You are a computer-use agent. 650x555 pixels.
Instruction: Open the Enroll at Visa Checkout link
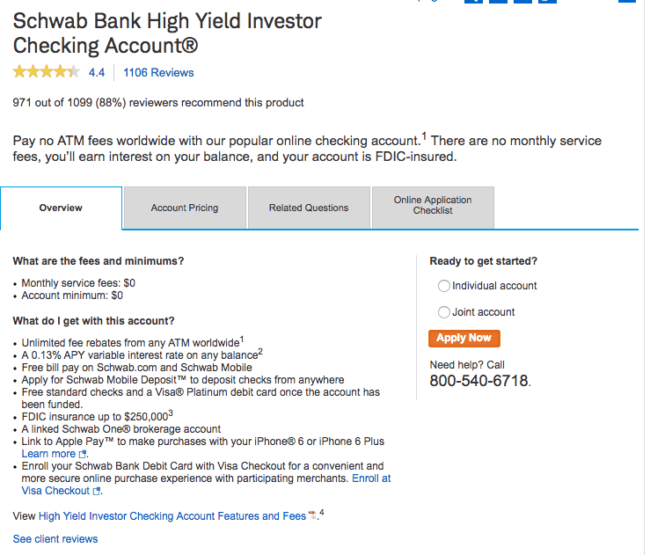[206, 485]
